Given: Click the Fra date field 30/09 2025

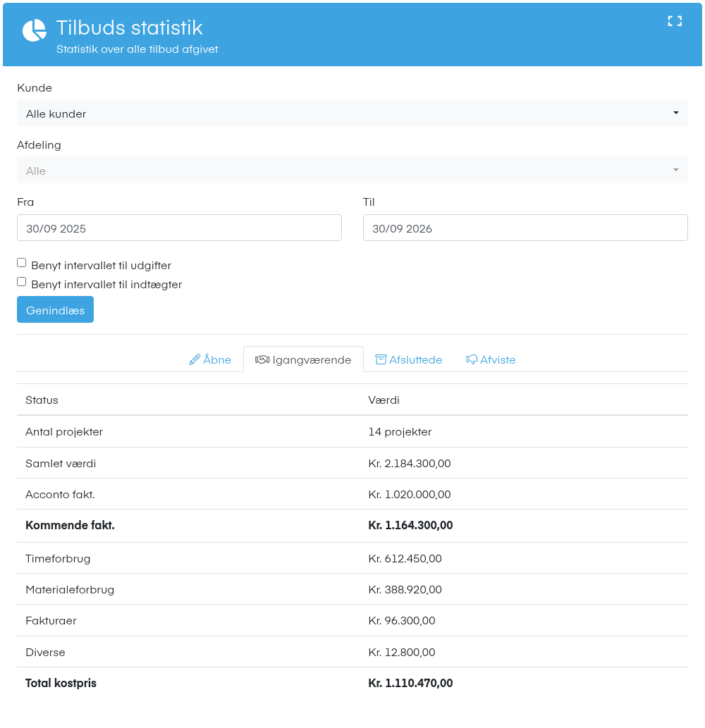Looking at the screenshot, I should pos(179,228).
